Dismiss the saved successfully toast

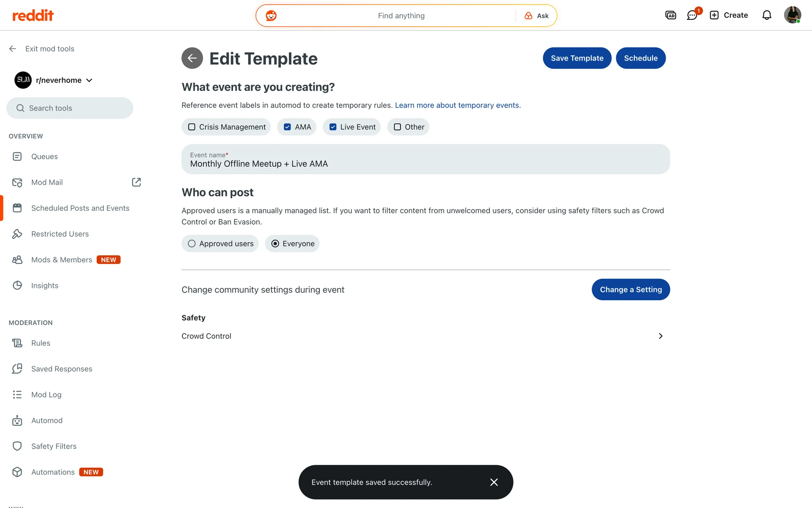494,482
